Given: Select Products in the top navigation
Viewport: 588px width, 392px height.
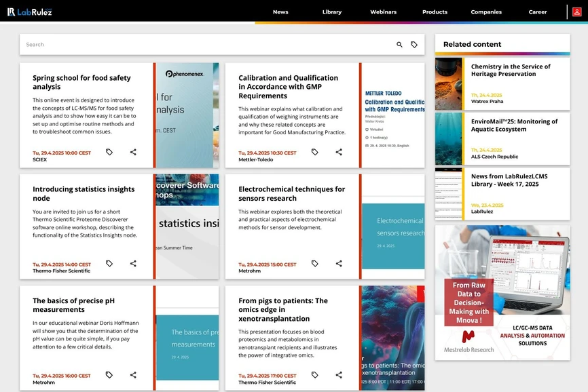Looking at the screenshot, I should coord(435,12).
